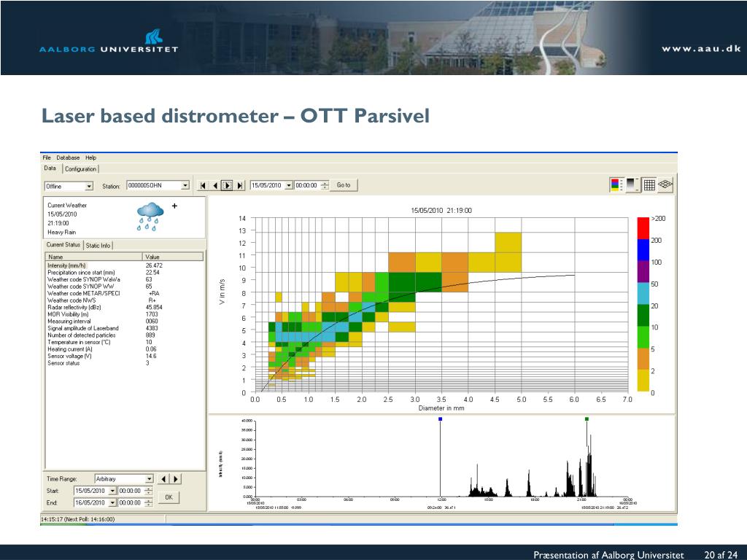Click the heavy rain weather icon
Image resolution: width=747 pixels, height=560 pixels.
[x=150, y=217]
